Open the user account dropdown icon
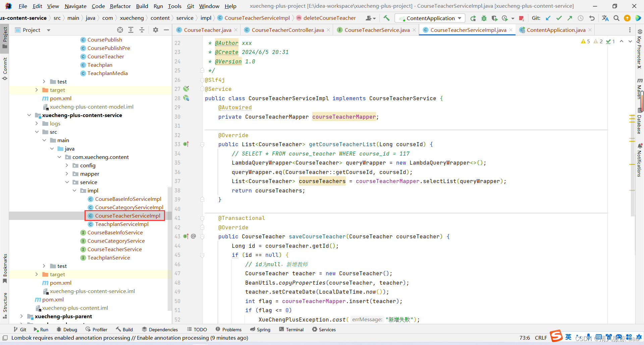This screenshot has height=345, width=644. pyautogui.click(x=371, y=18)
